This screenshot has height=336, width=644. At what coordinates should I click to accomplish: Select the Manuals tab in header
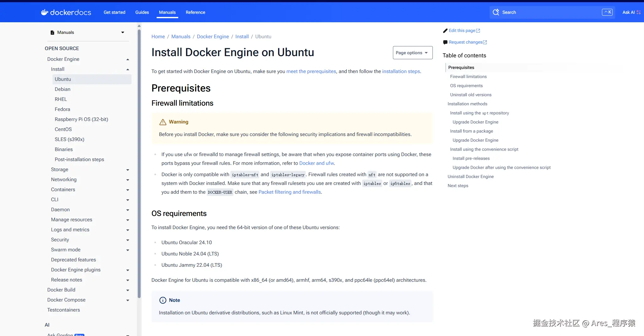point(167,12)
